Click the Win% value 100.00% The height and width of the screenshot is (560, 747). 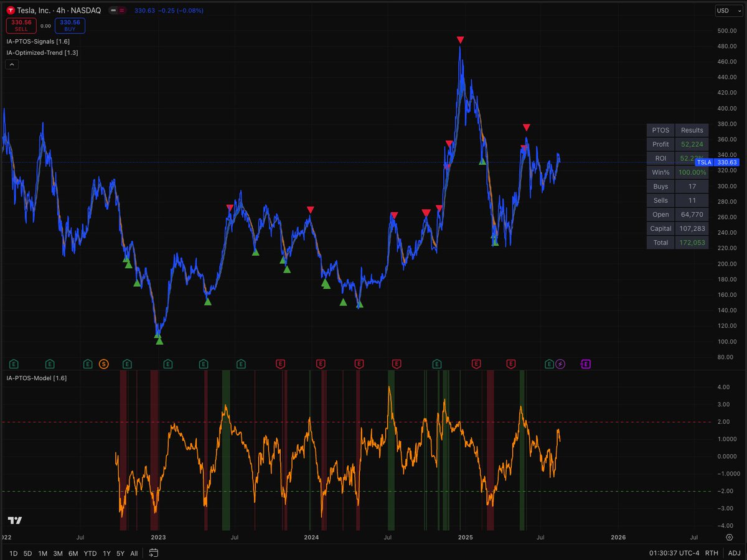click(692, 172)
